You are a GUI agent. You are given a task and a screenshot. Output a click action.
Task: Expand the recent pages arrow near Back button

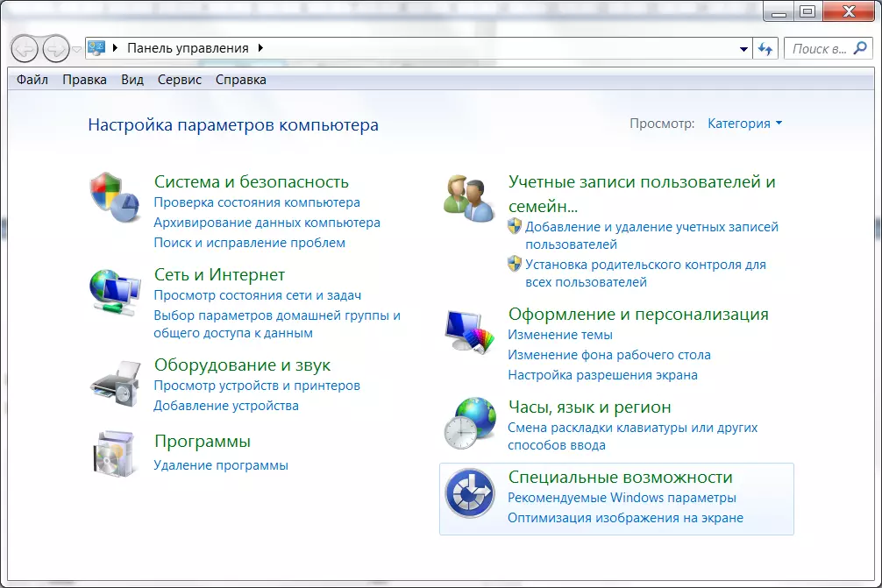(77, 49)
